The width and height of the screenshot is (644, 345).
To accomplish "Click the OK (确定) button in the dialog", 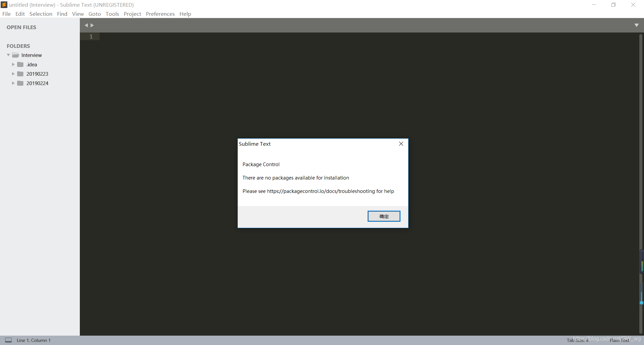I will (384, 216).
